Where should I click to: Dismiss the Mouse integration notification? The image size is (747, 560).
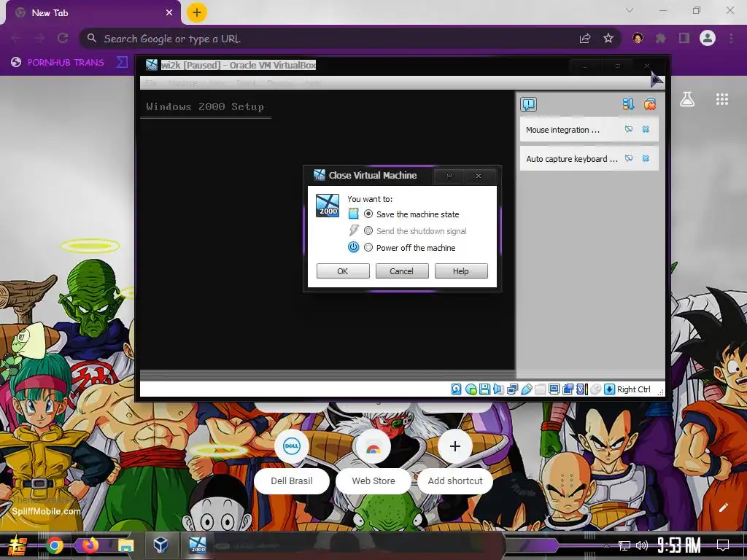click(646, 129)
